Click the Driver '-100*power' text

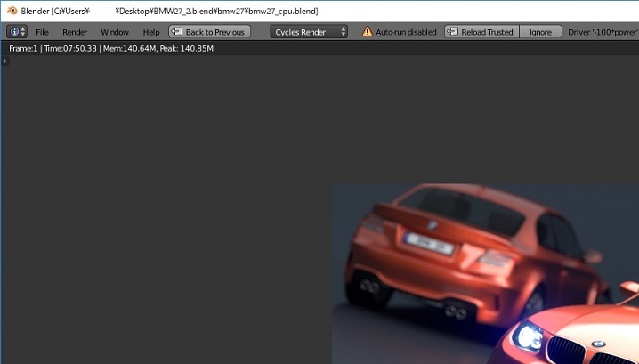pos(603,32)
